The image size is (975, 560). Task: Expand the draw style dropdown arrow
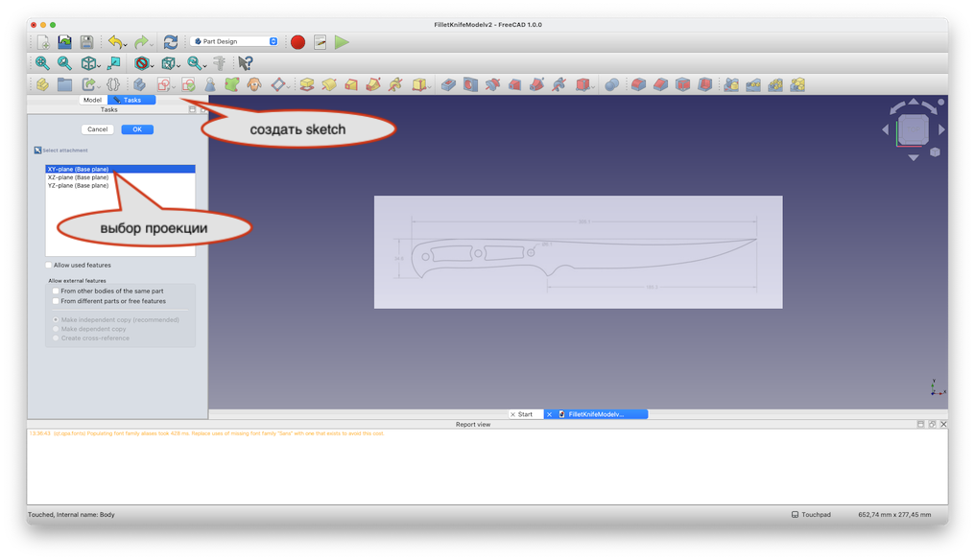[x=154, y=64]
